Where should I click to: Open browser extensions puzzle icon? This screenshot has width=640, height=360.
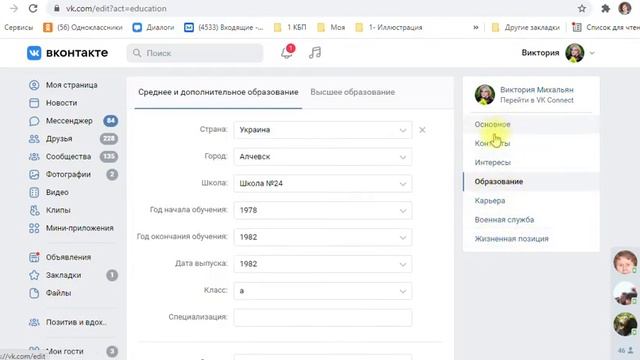tap(606, 8)
